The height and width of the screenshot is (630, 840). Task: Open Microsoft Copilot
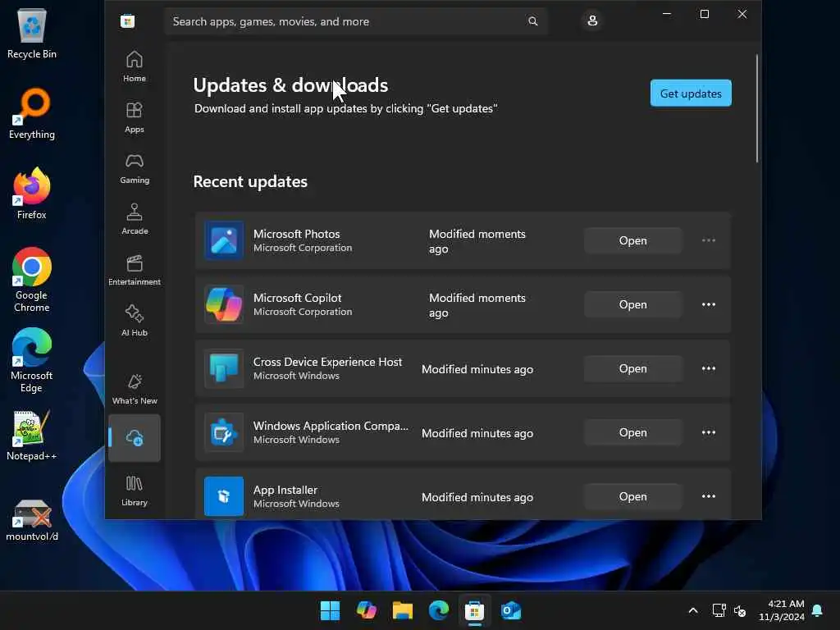632,304
